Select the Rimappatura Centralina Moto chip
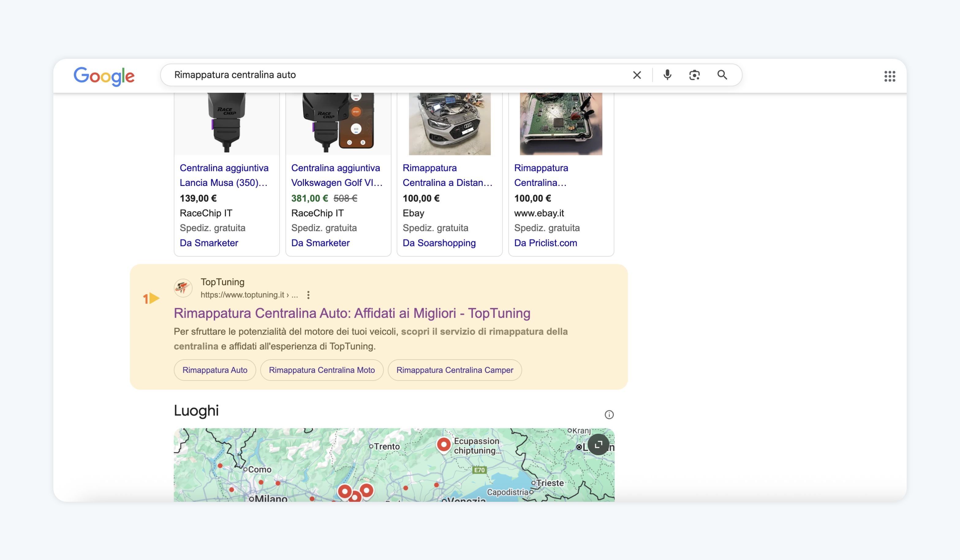960x560 pixels. tap(322, 370)
